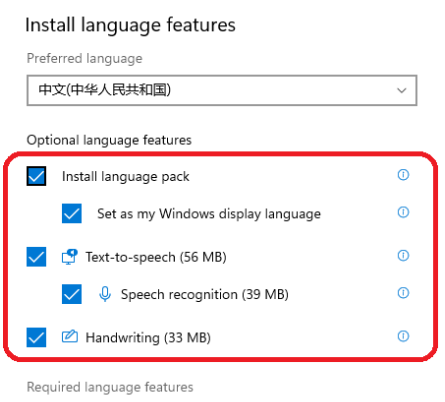This screenshot has height=402, width=445.
Task: Show info for Windows display language option
Action: pos(403,212)
